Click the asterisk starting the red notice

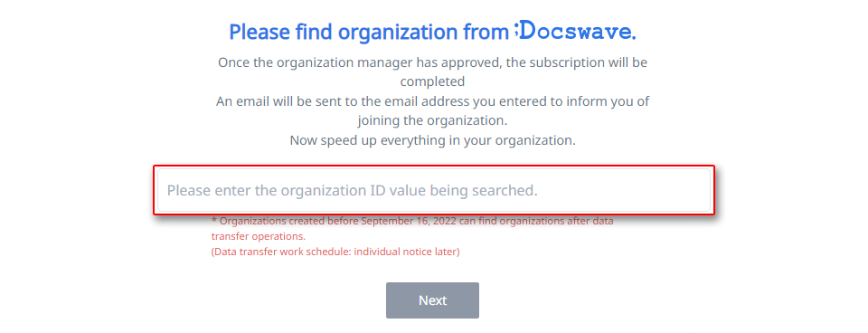[214, 220]
